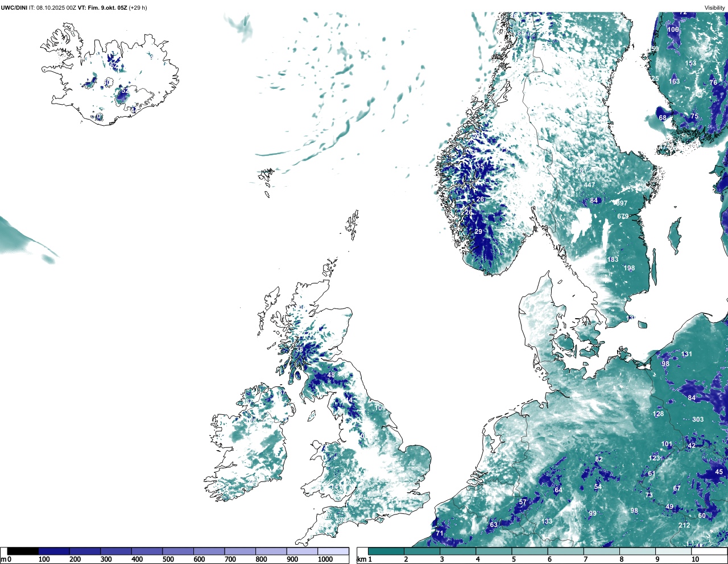Viewport: 728px width, 564px height.
Task: Click the 'VT: Fim. 9.okt. 05Z' valid time
Action: (103, 7)
